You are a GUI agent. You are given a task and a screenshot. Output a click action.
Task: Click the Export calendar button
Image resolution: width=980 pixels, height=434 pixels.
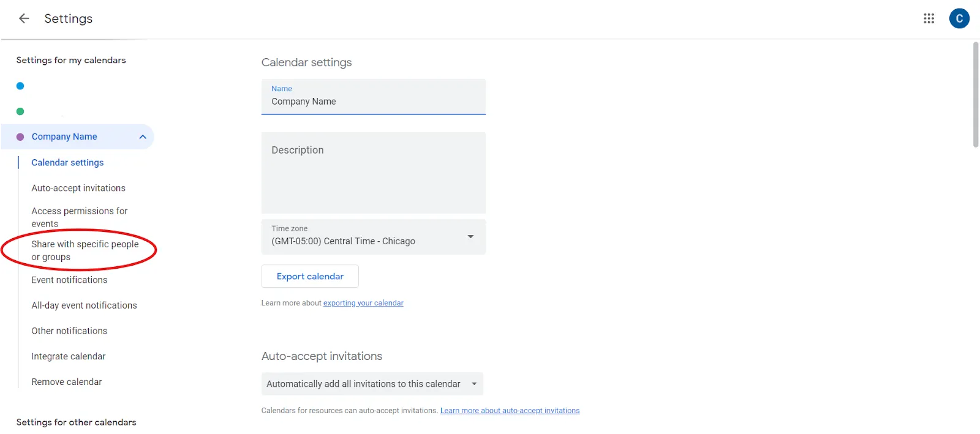pos(310,276)
